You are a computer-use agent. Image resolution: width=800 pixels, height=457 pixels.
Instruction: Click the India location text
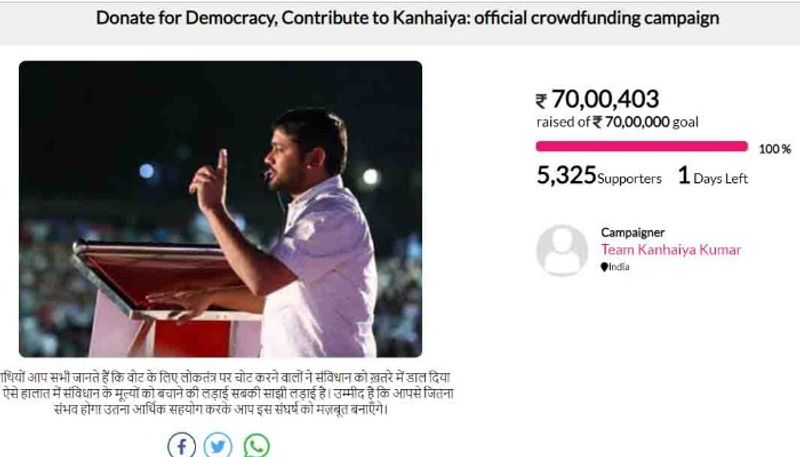tap(620, 267)
